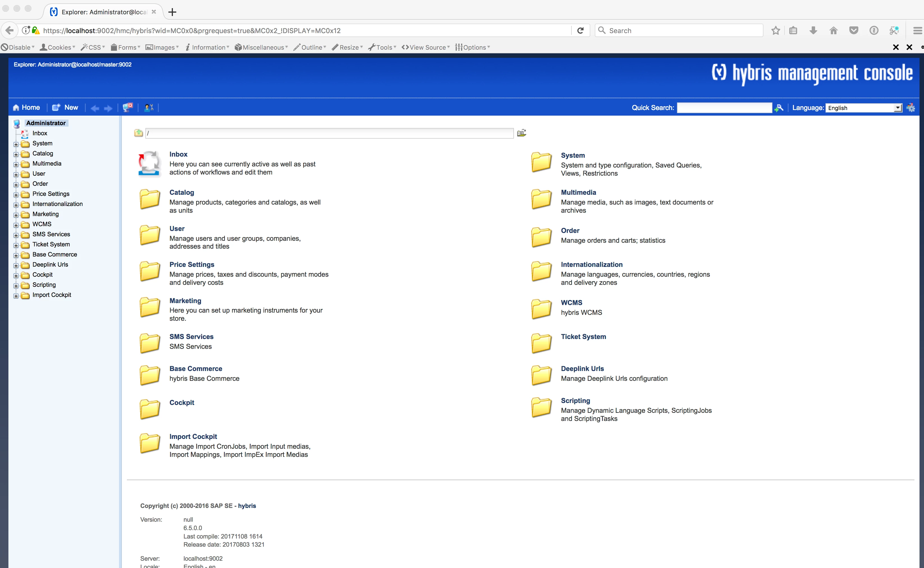Image resolution: width=924 pixels, height=568 pixels.
Task: Click the hybris copyright link
Action: click(247, 506)
